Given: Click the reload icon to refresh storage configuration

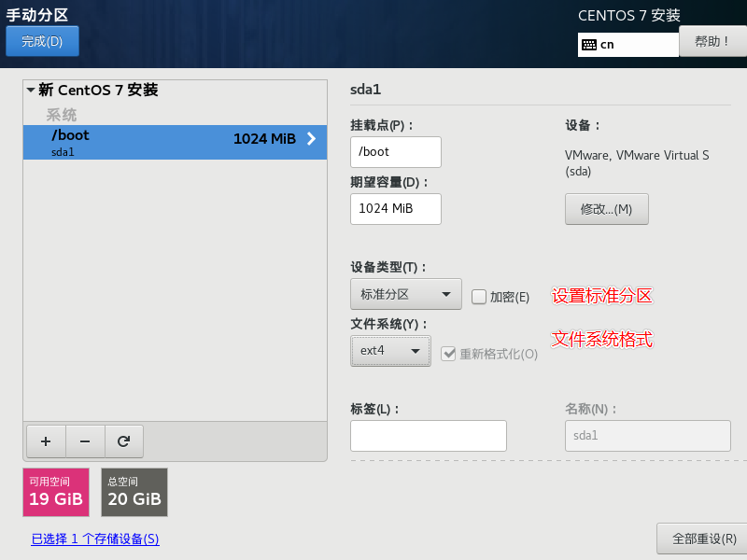Looking at the screenshot, I should tap(124, 441).
